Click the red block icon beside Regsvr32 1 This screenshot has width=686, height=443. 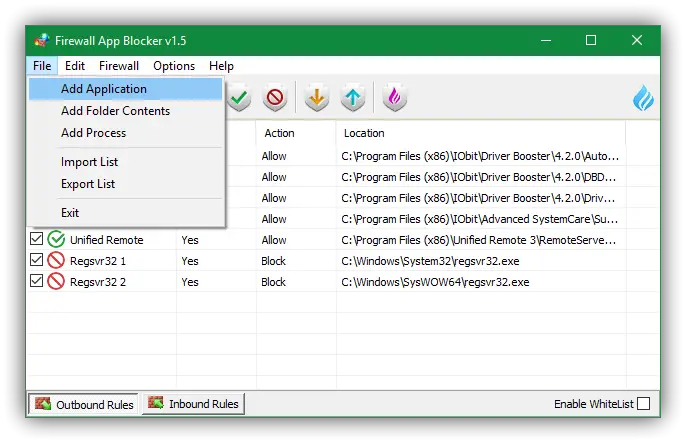click(x=56, y=260)
